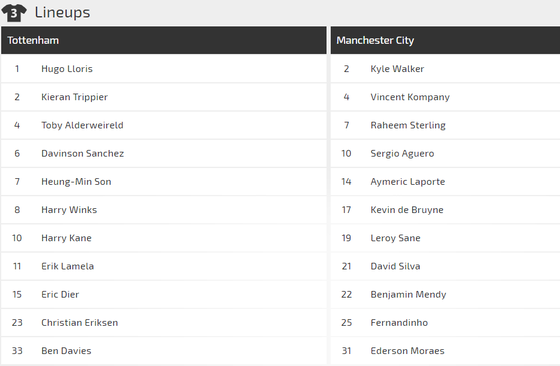Click the Lineups jersey icon
Image resolution: width=560 pixels, height=366 pixels.
tap(14, 13)
